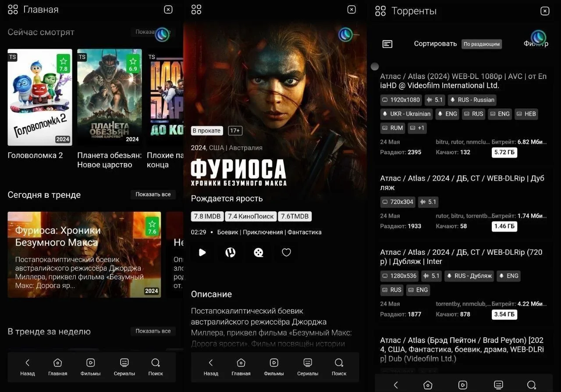This screenshot has height=392, width=561.
Task: Select the Atlas Брэд Пейтон torrent title
Action: 462,349
